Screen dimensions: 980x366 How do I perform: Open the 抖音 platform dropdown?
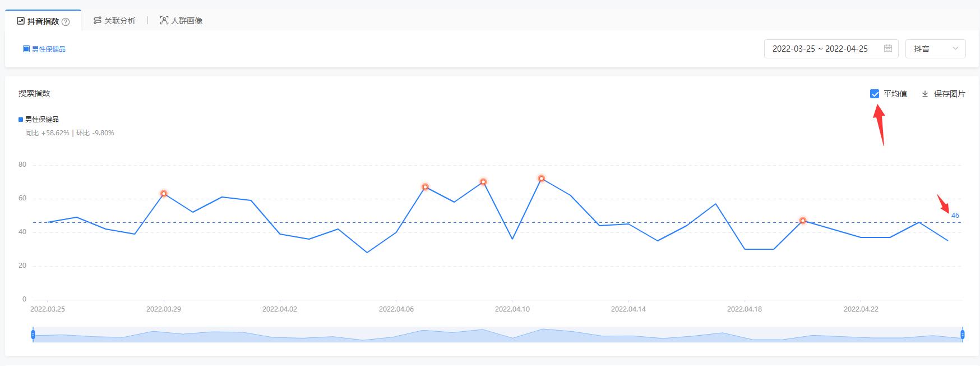[x=935, y=49]
